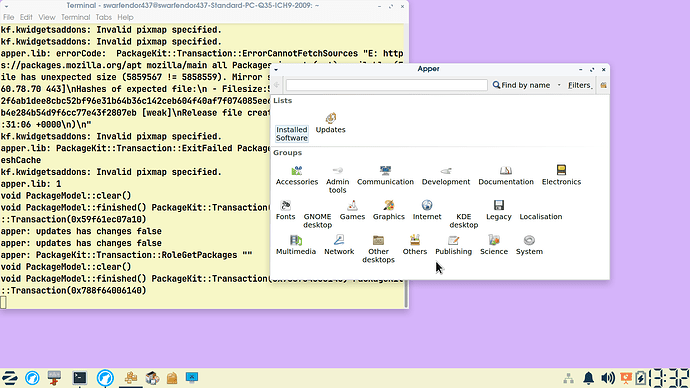Image resolution: width=690 pixels, height=388 pixels.
Task: Open the Games group
Action: click(x=352, y=210)
